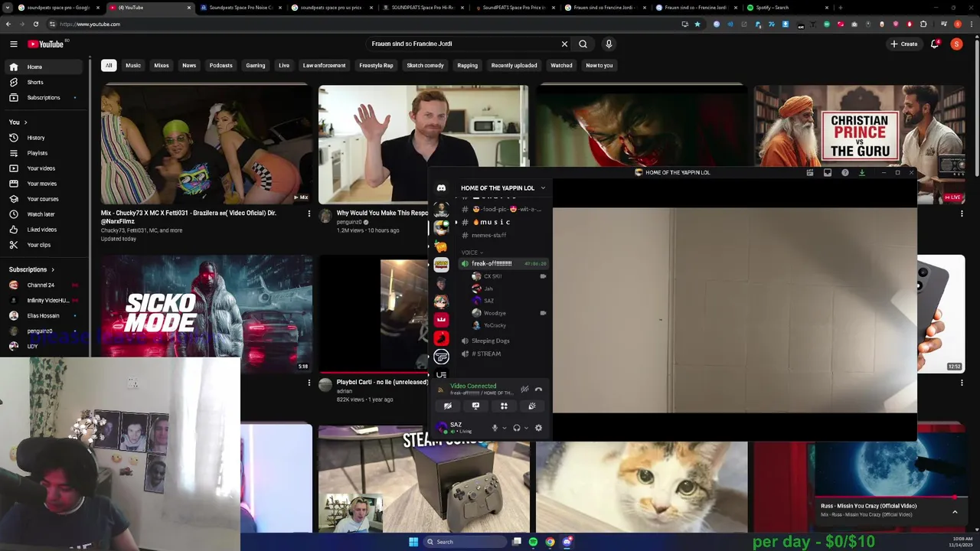Viewport: 980px width, 551px height.
Task: Toggle Discord camera on or off
Action: click(x=447, y=406)
